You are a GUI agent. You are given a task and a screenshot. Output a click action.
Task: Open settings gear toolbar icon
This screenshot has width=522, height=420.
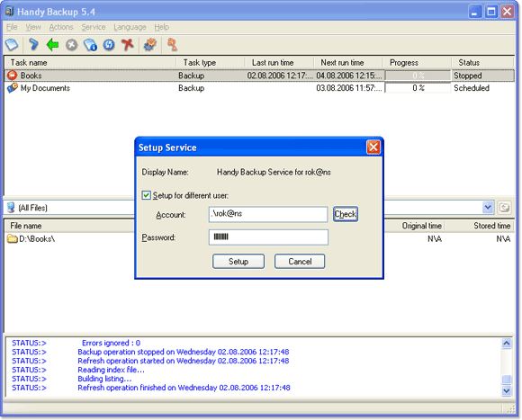[149, 44]
